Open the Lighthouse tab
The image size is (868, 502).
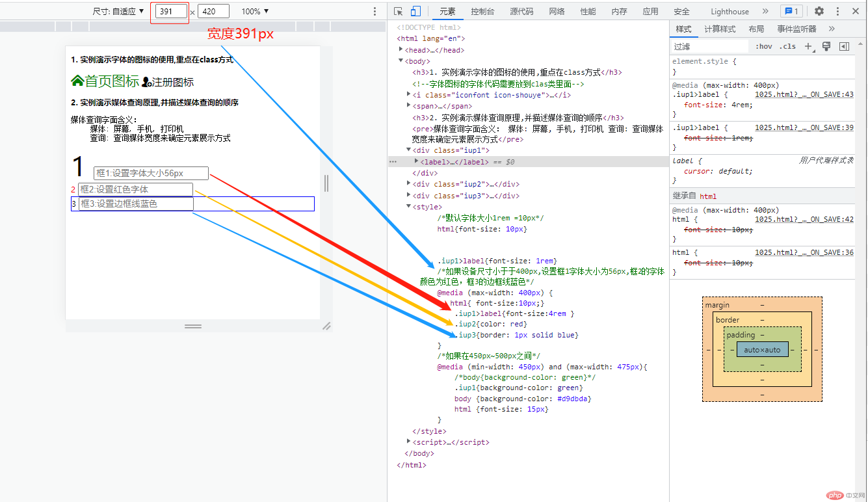click(x=730, y=11)
